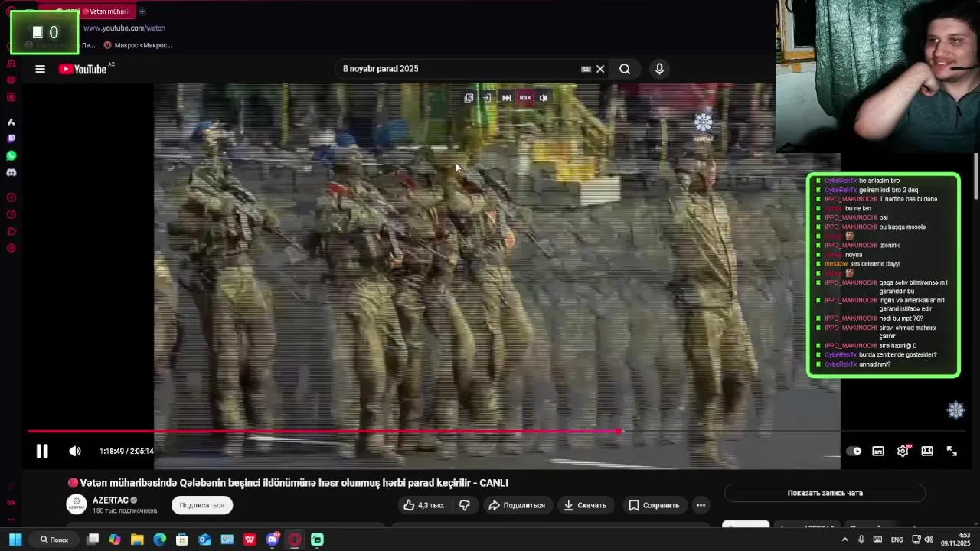The image size is (980, 551).
Task: Show chat replay Показать запись чата
Action: point(825,493)
